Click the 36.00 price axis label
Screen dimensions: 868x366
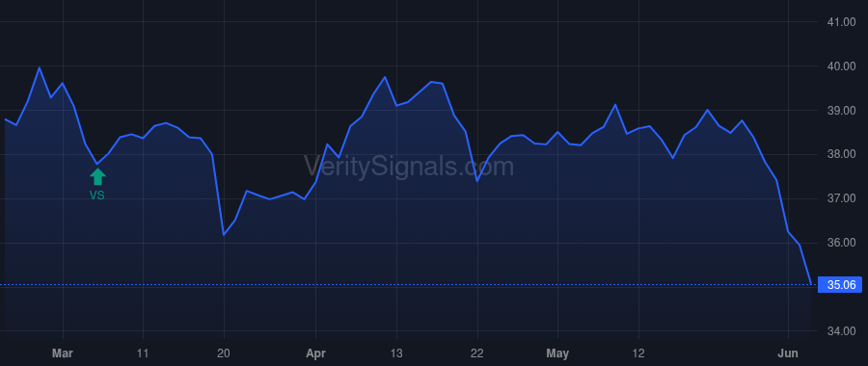(x=841, y=243)
